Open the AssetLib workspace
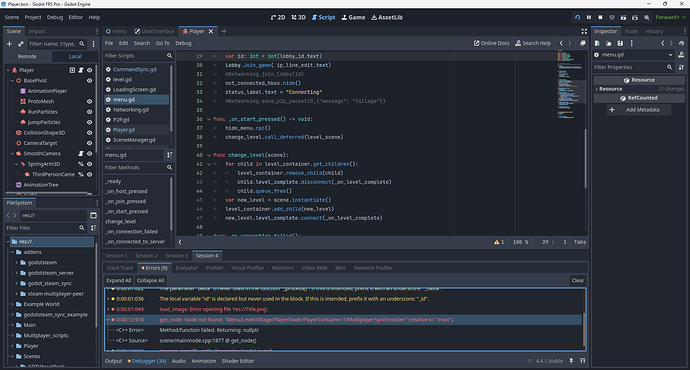The width and height of the screenshot is (690, 370). click(x=387, y=18)
